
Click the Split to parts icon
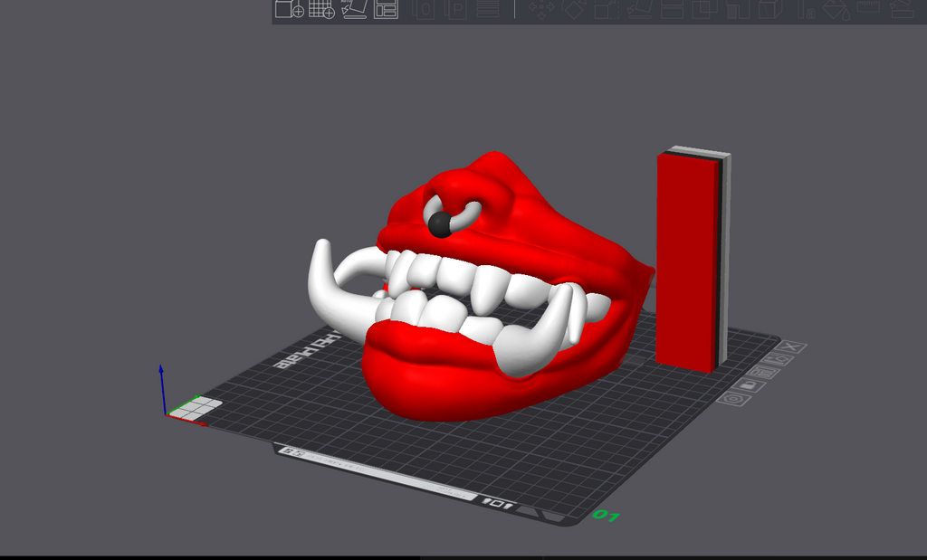click(455, 9)
